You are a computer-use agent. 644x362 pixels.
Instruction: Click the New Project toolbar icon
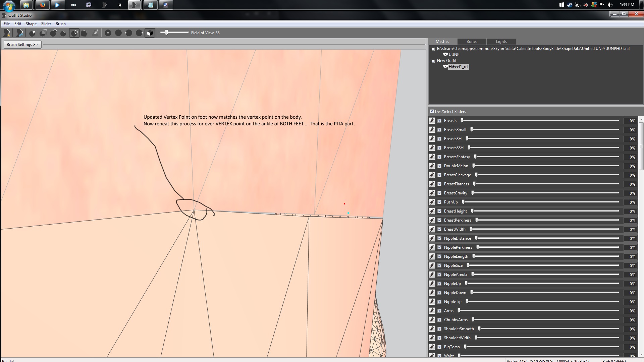[x=7, y=33]
